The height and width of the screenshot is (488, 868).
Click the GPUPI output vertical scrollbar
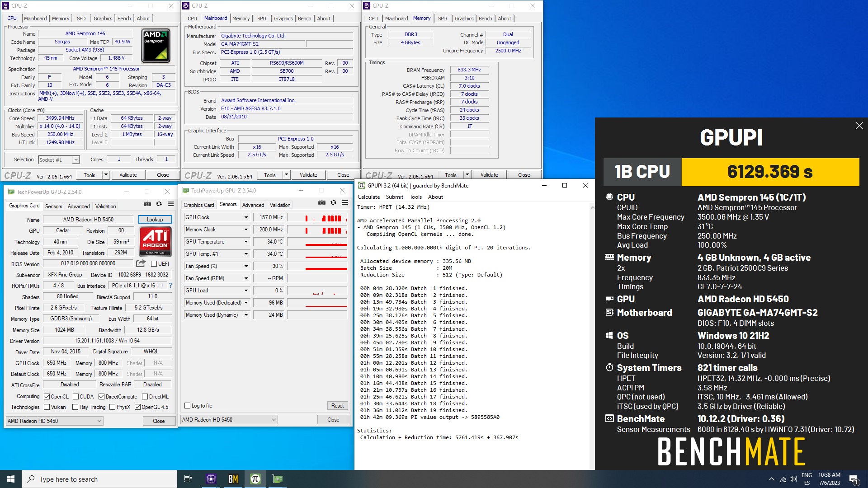[x=592, y=337]
